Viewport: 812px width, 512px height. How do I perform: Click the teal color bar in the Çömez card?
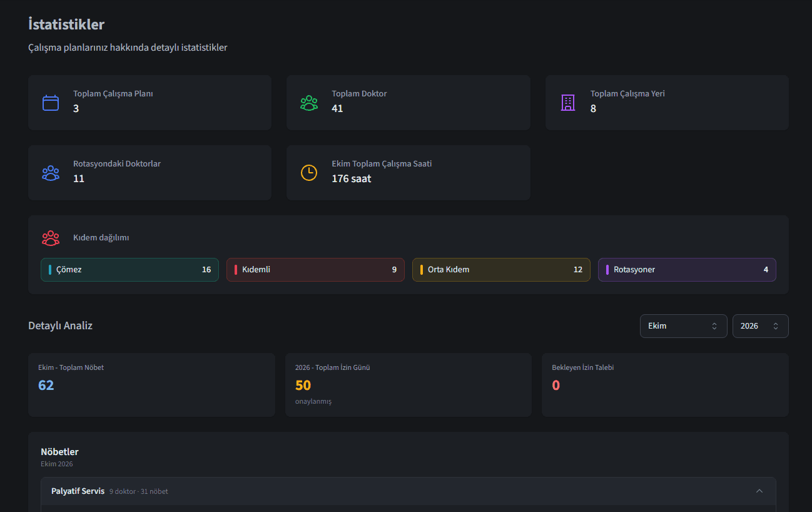(50, 270)
